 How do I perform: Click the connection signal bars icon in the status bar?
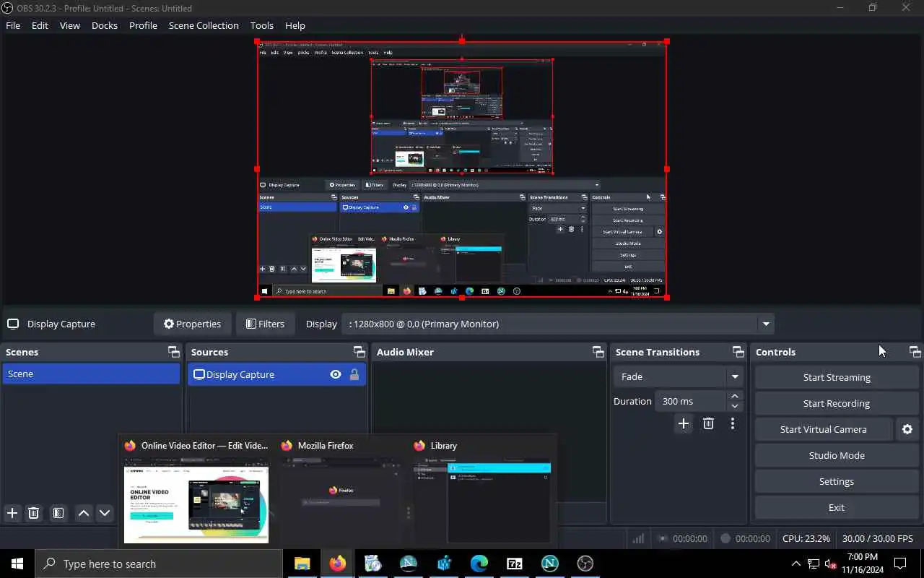click(638, 538)
